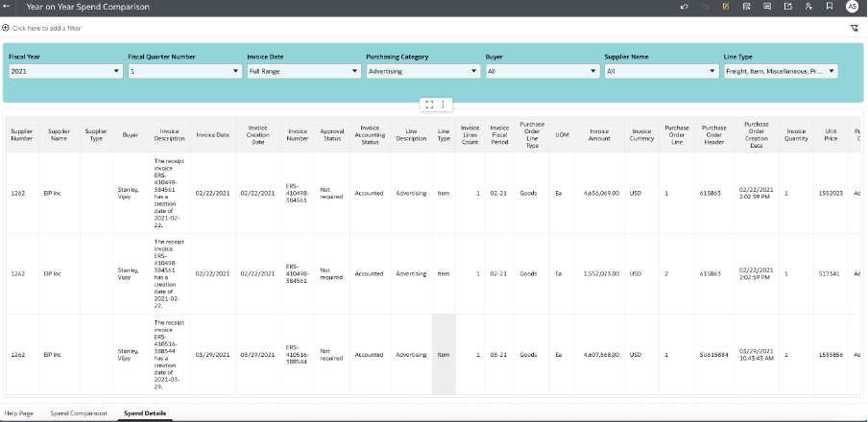Click the Invoice Amount column header
The height and width of the screenshot is (422, 868).
coord(598,134)
